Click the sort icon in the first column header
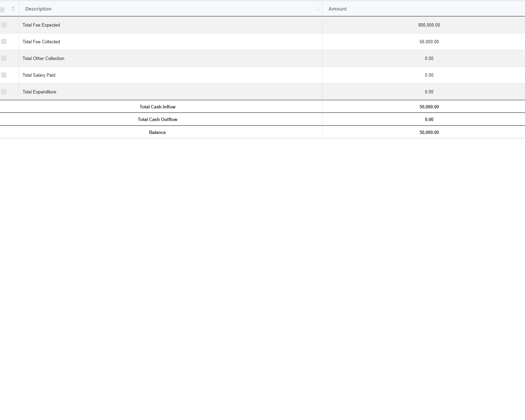This screenshot has width=525, height=420. [x=13, y=9]
